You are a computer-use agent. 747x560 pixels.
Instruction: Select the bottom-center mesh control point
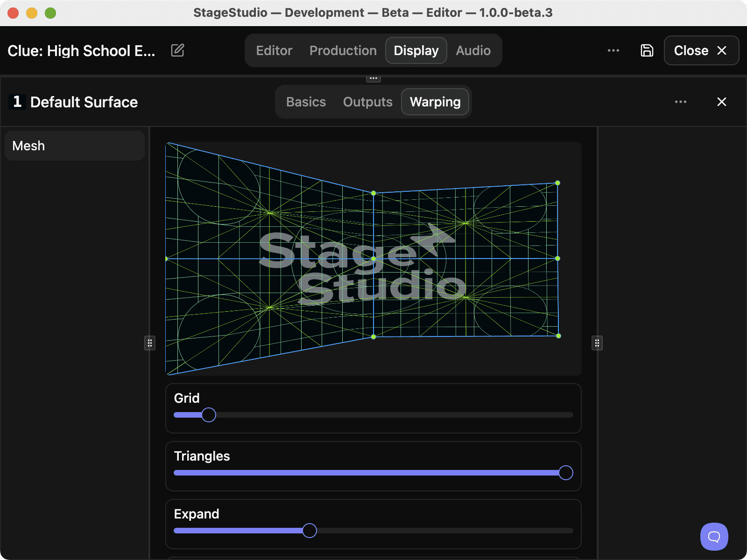click(373, 336)
